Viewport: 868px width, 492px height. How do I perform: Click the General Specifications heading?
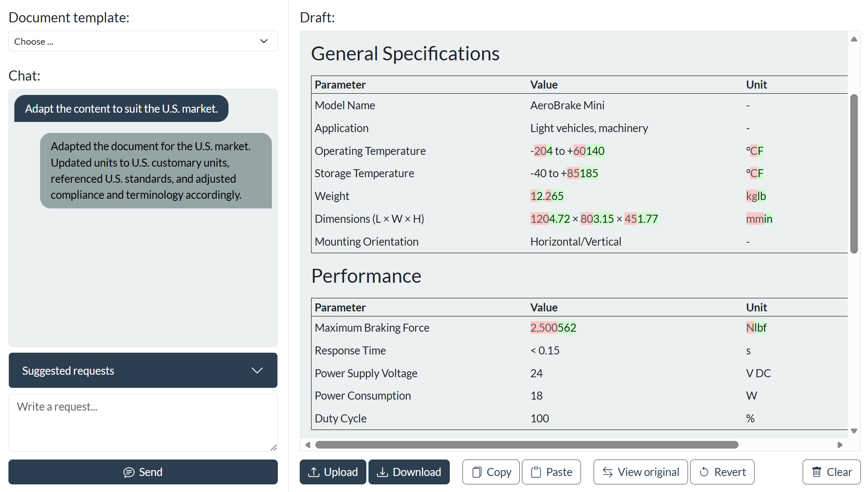click(x=405, y=54)
